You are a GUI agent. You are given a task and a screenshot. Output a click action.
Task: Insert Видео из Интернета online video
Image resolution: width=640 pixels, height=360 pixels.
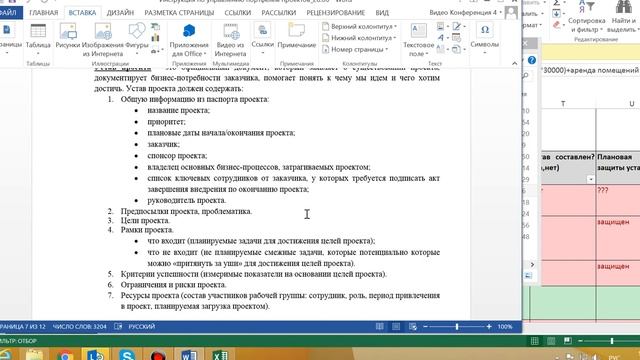coord(230,40)
